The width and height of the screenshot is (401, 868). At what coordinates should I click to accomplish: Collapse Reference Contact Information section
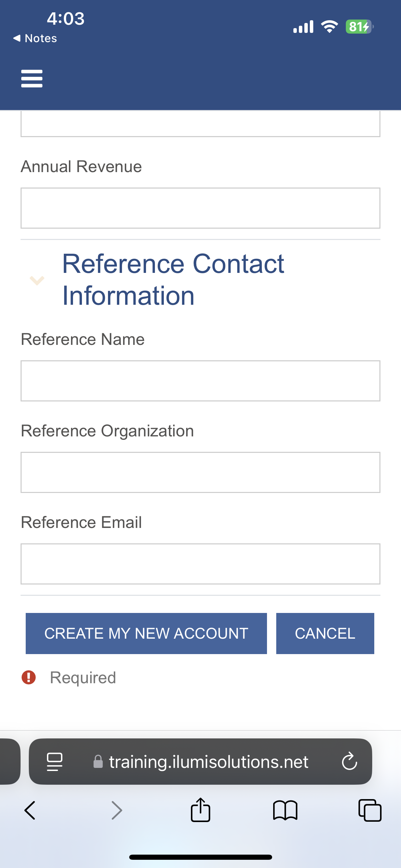(x=37, y=280)
